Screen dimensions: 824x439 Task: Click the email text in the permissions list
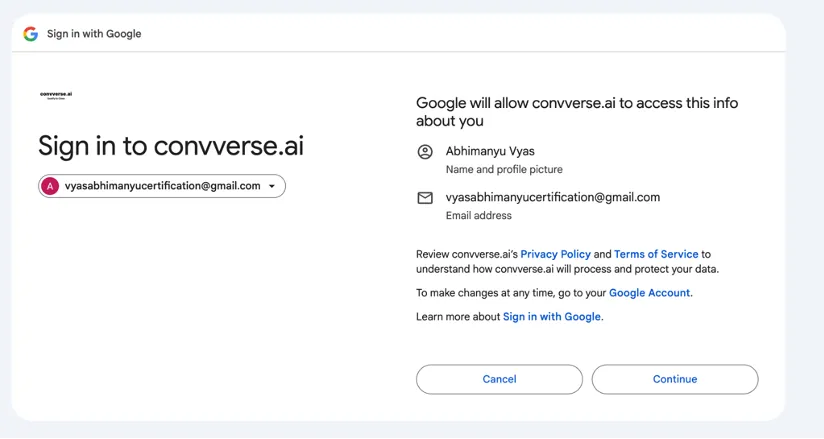[553, 197]
